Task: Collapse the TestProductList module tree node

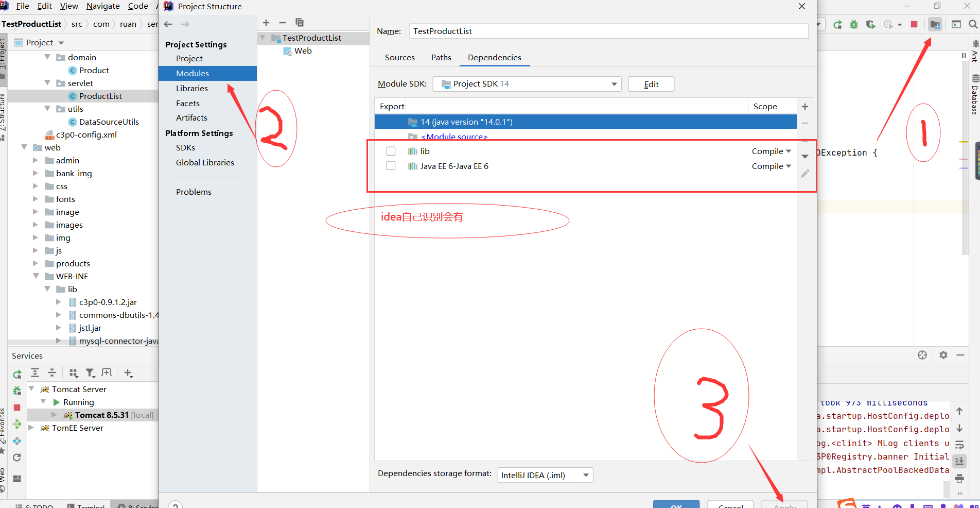Action: (x=263, y=38)
